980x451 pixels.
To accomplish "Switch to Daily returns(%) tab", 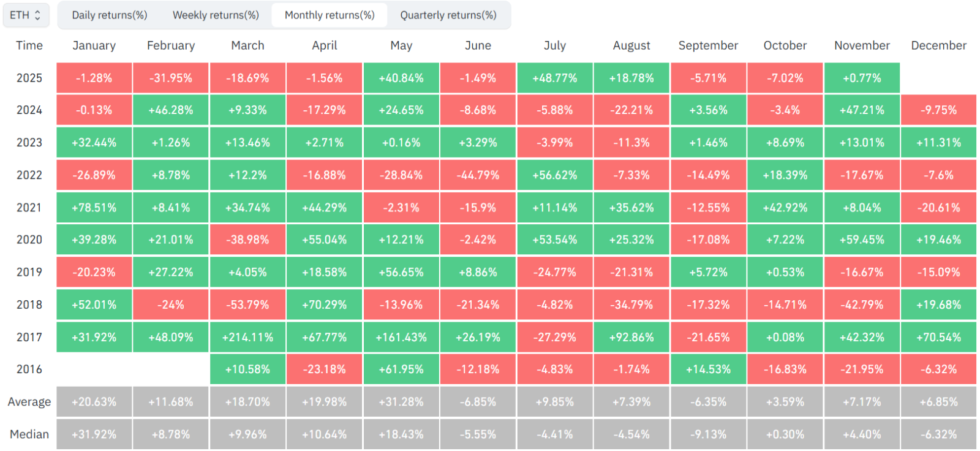I will [110, 15].
